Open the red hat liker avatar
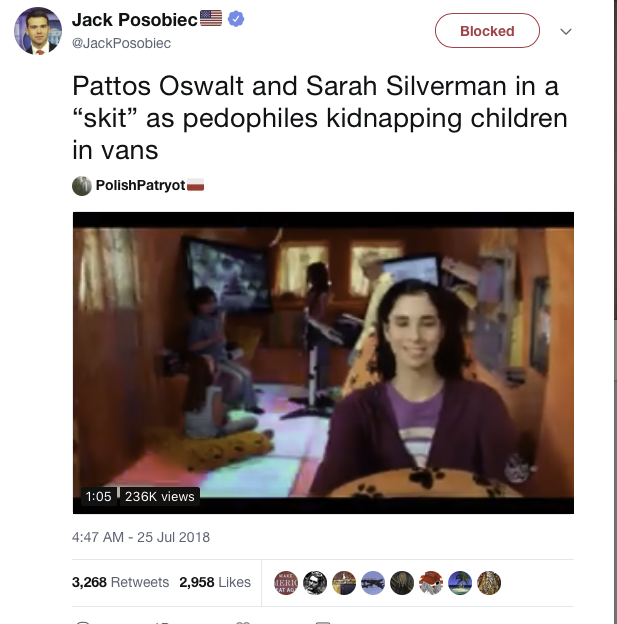Screen dimensions: 617x624 [431, 583]
